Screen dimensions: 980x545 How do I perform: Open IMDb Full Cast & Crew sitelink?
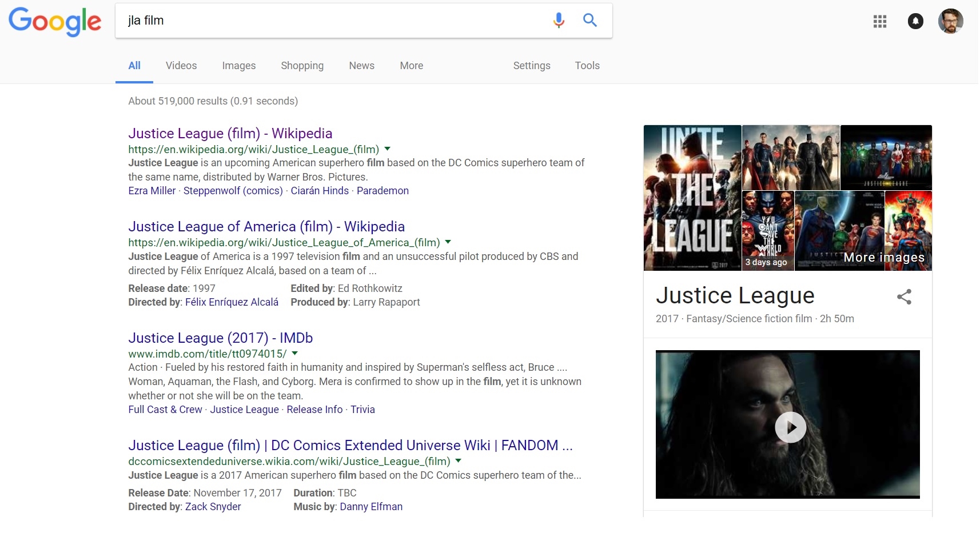click(x=165, y=410)
